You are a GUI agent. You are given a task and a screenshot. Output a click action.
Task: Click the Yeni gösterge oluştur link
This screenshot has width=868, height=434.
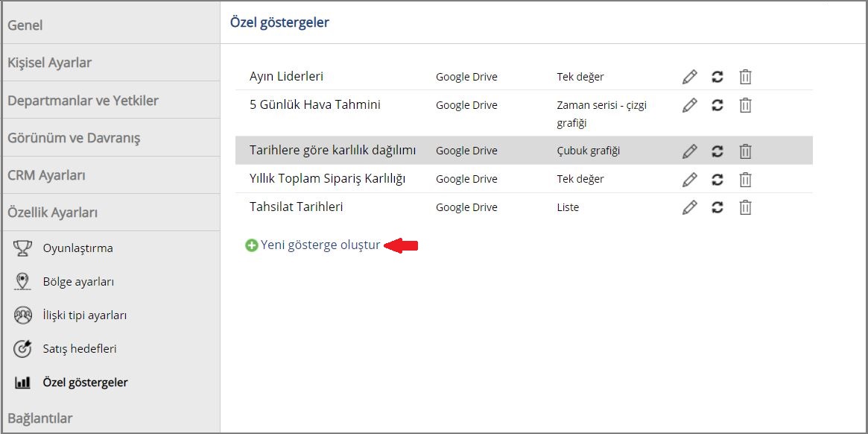click(320, 245)
